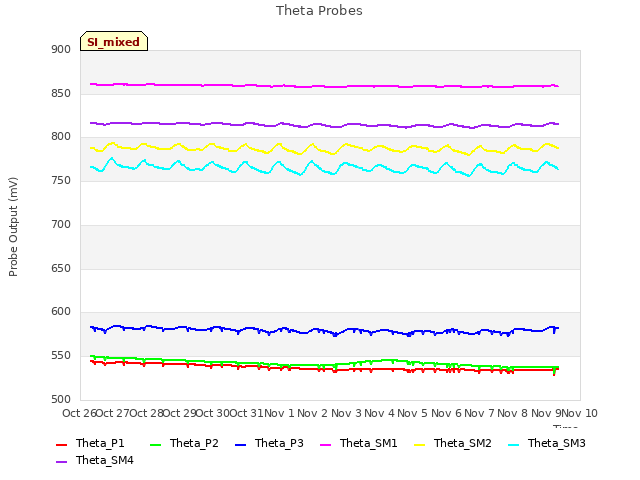Click the 550 y-axis tick label
640x480 pixels.
pyautogui.click(x=61, y=356)
